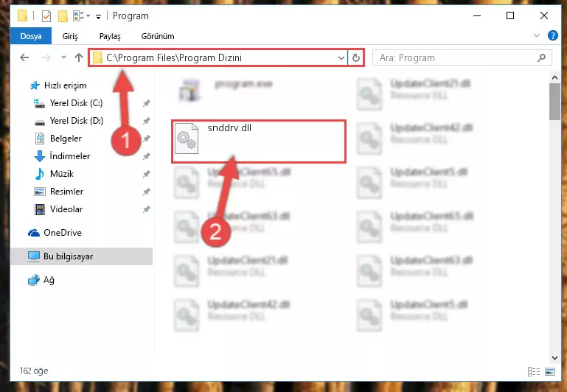This screenshot has height=392, width=567.
Task: Refresh the current folder view
Action: tap(356, 57)
